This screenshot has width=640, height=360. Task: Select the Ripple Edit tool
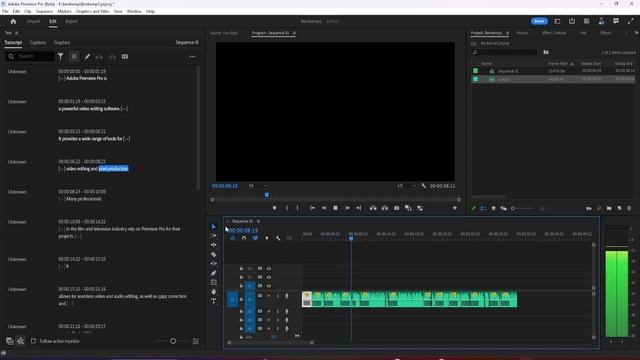click(213, 245)
